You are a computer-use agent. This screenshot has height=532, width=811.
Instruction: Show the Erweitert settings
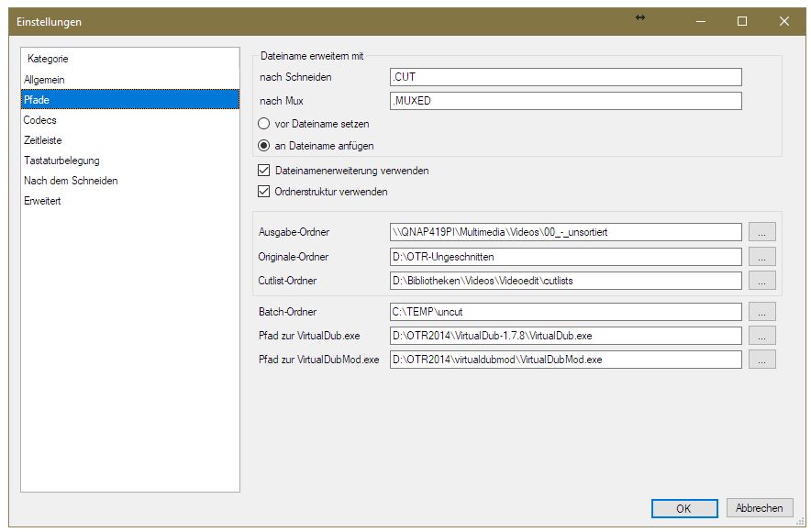42,201
